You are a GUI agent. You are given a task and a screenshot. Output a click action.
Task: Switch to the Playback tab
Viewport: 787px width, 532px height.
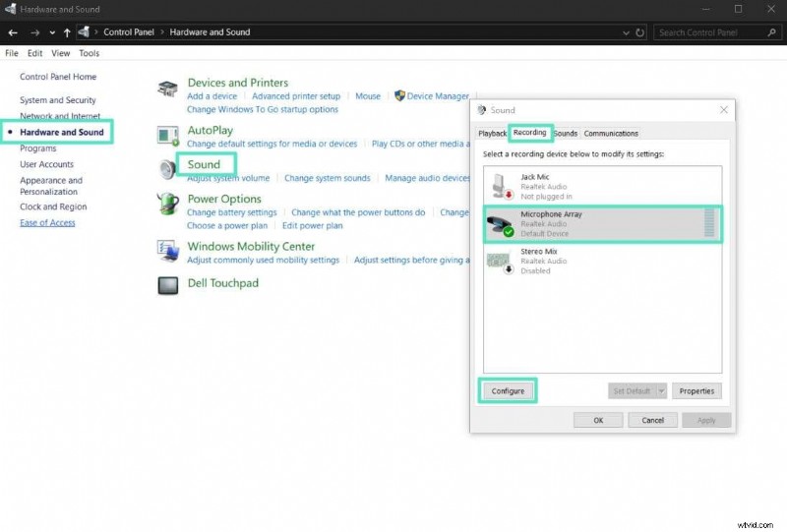click(492, 133)
